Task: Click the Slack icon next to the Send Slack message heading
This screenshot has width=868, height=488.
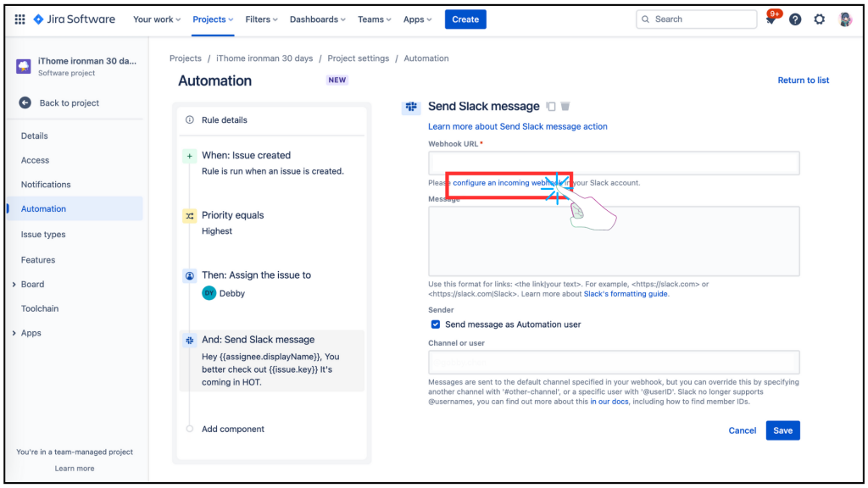Action: (411, 106)
